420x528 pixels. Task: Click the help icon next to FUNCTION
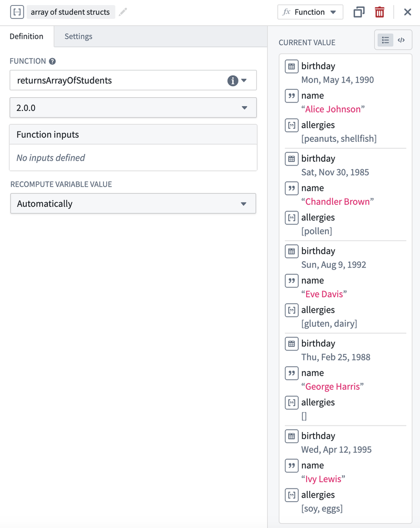[x=52, y=61]
